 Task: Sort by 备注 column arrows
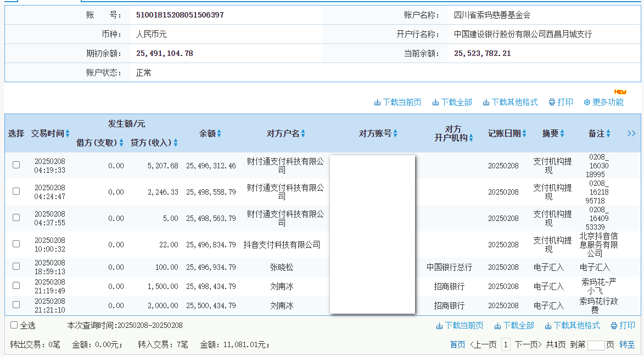click(608, 133)
